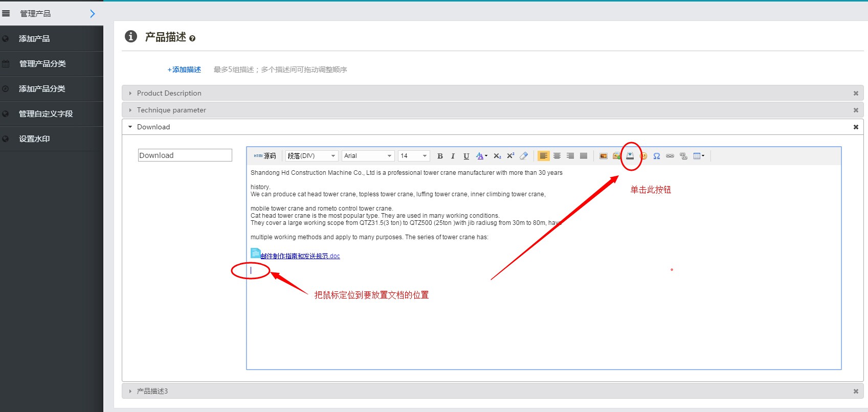Open the 段落(DIV) paragraph format dropdown

311,156
